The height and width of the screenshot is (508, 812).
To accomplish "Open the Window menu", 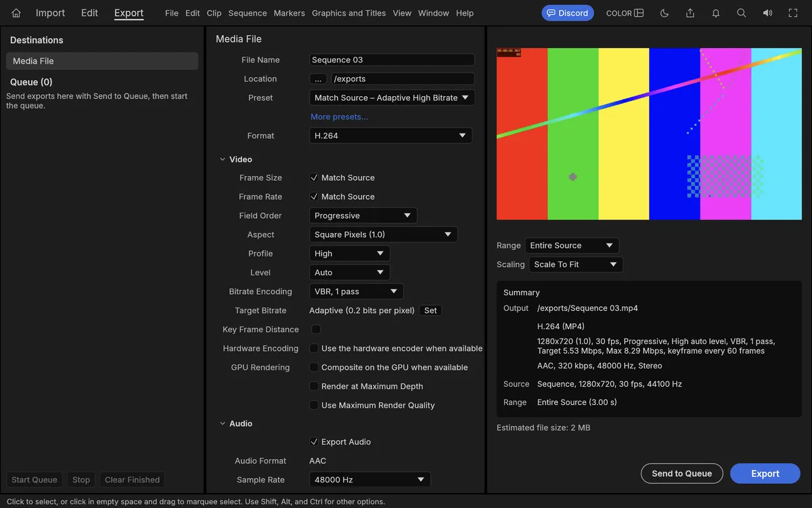I will pyautogui.click(x=434, y=13).
